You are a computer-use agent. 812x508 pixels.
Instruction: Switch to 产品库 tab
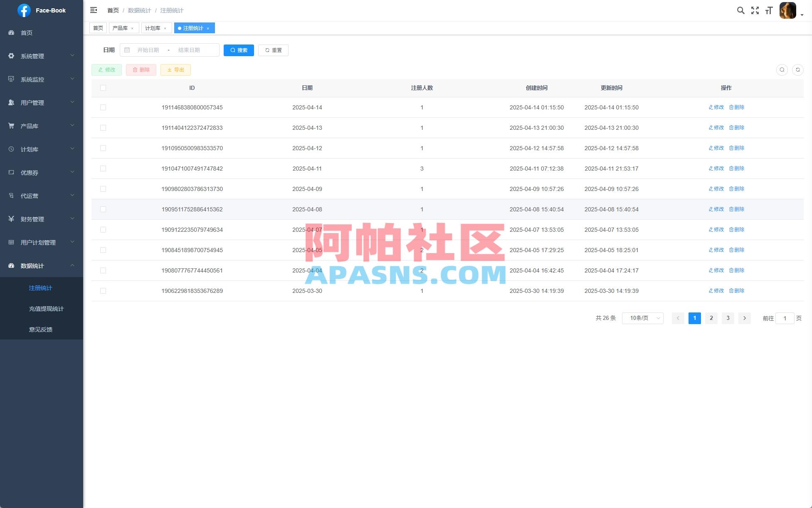coord(120,28)
